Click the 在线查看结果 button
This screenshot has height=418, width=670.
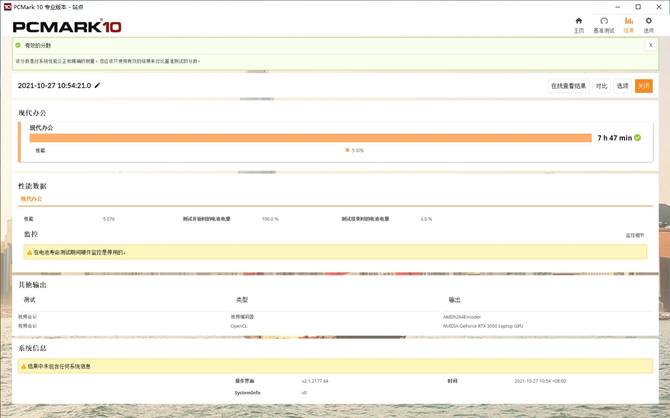[x=569, y=86]
